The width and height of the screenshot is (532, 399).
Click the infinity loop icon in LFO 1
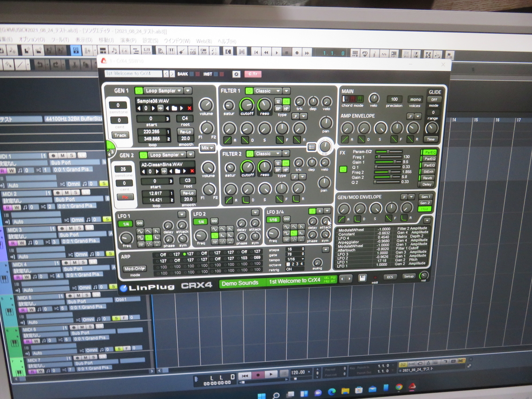coord(140,223)
